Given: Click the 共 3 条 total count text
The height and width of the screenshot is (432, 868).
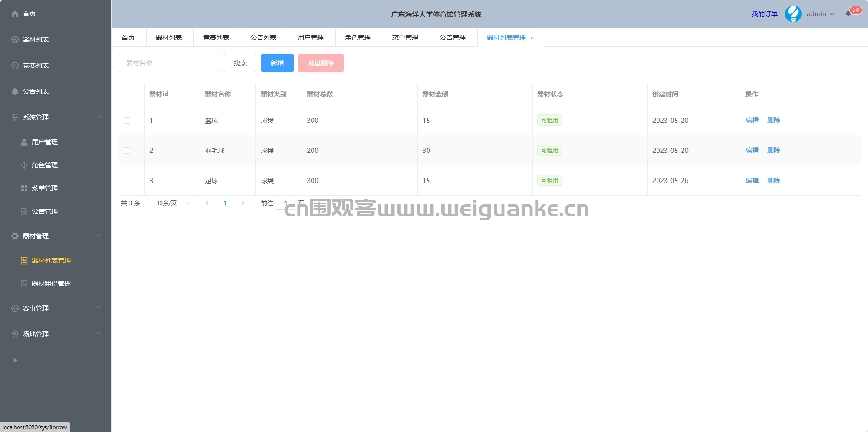Looking at the screenshot, I should pyautogui.click(x=130, y=203).
